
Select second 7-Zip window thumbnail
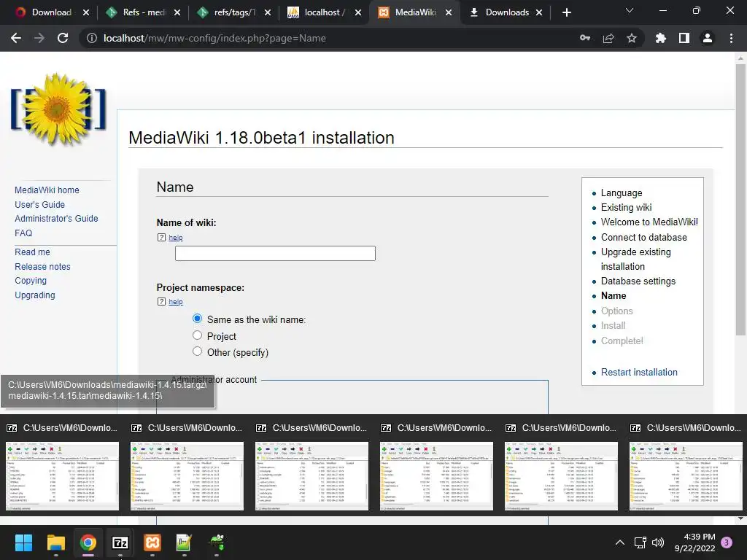pyautogui.click(x=187, y=475)
